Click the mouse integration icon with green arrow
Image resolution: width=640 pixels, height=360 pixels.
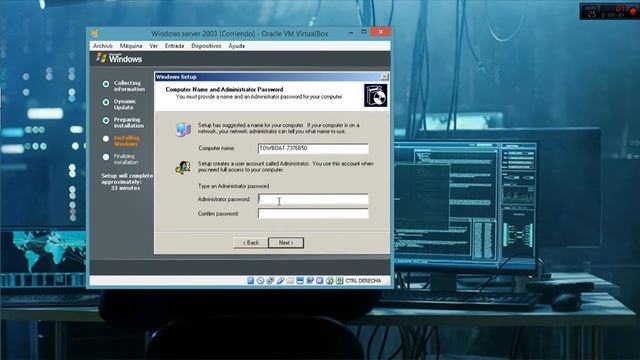pos(330,281)
